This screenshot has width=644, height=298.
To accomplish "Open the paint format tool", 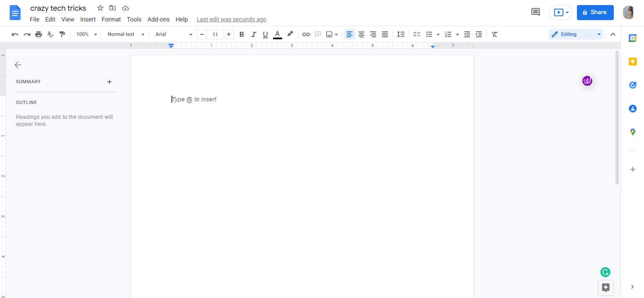I will [x=62, y=34].
